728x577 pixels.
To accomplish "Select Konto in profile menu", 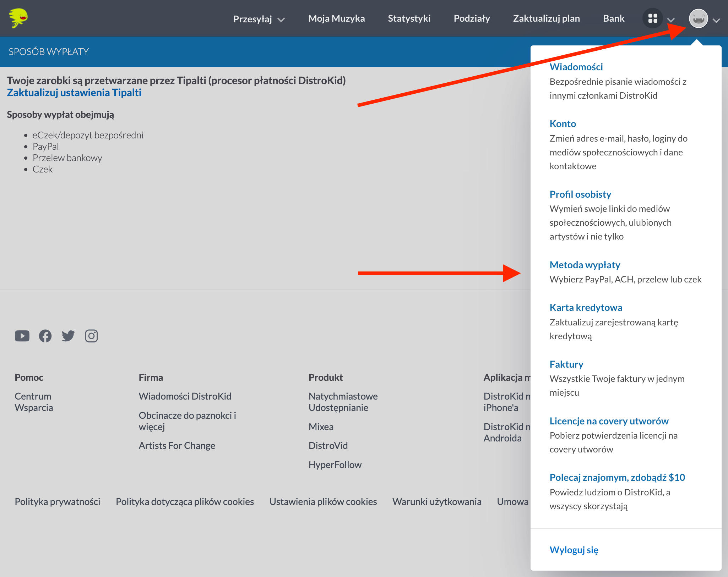I will (563, 123).
